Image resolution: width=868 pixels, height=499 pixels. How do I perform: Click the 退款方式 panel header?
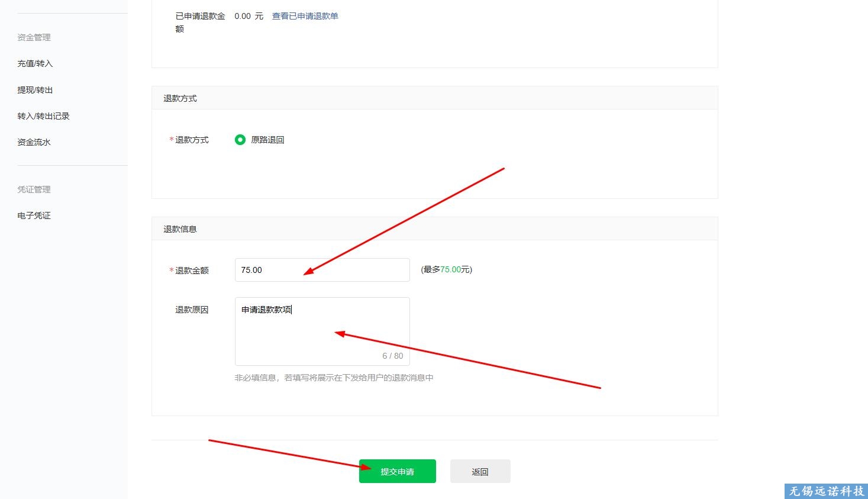point(434,98)
